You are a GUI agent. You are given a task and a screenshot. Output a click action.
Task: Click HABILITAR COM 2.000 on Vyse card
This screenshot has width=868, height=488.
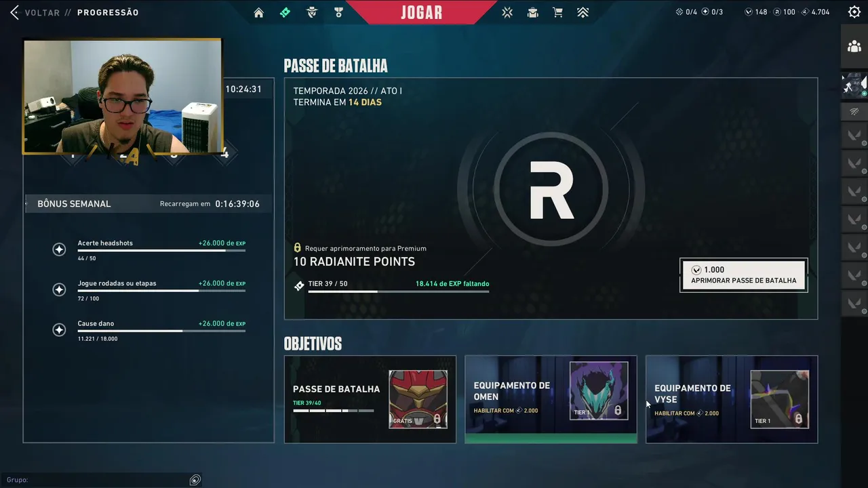[x=686, y=413]
